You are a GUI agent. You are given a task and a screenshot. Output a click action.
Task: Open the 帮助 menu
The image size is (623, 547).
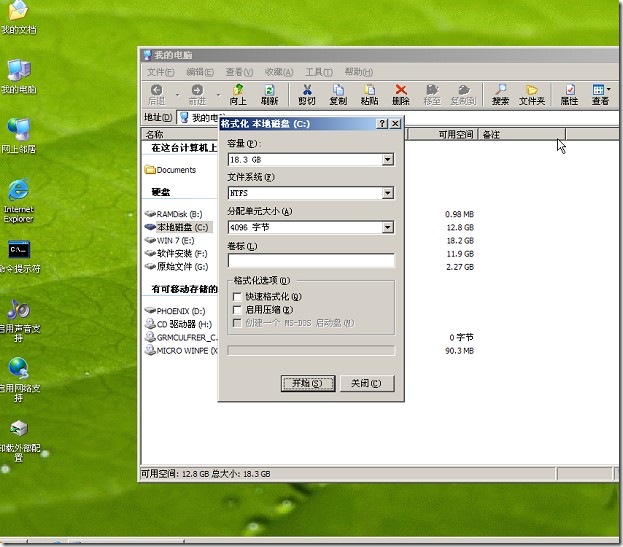358,72
